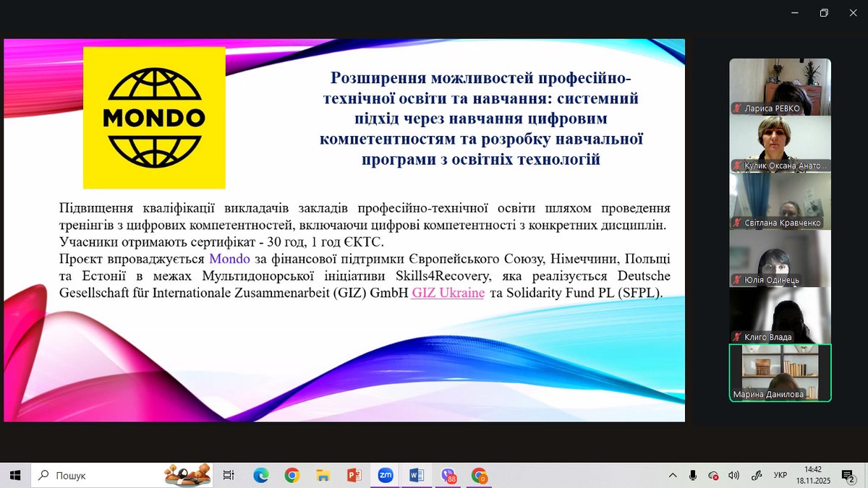Open Google Chrome in the taskbar

tap(292, 475)
